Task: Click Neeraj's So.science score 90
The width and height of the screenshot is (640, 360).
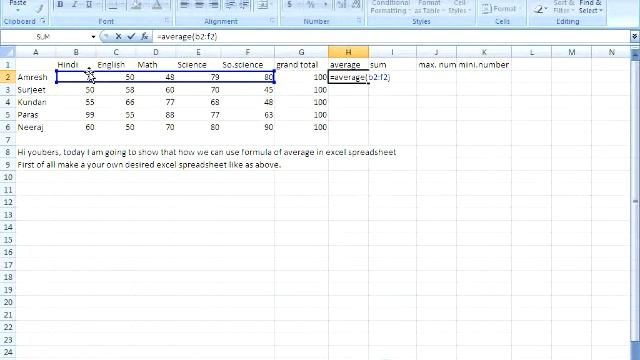Action: point(248,127)
